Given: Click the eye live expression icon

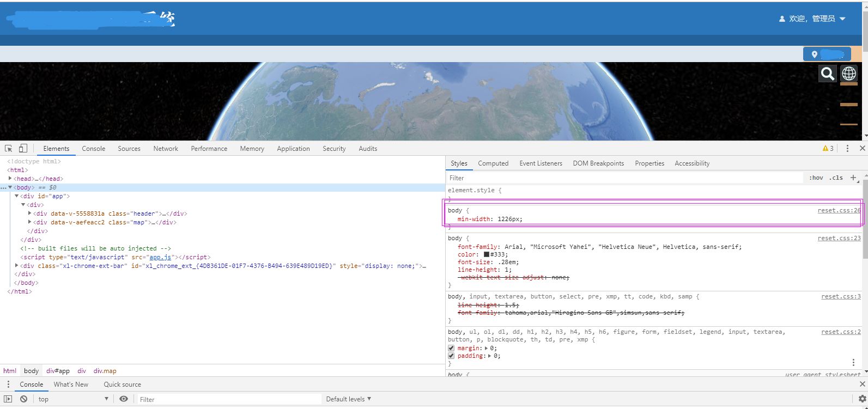Looking at the screenshot, I should pyautogui.click(x=124, y=399).
